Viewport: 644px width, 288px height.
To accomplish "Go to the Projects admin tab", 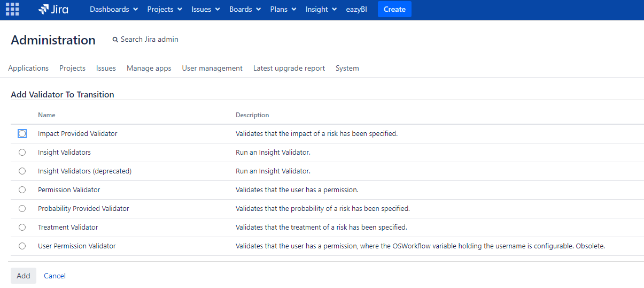I will (x=72, y=68).
